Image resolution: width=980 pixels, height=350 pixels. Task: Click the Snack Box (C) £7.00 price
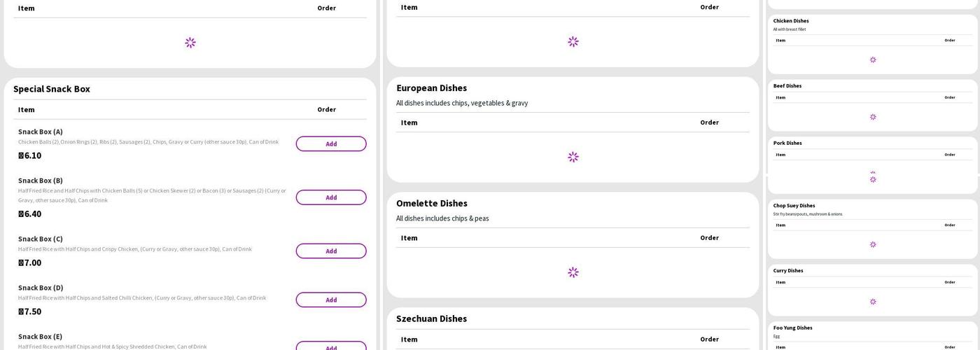pyautogui.click(x=30, y=262)
